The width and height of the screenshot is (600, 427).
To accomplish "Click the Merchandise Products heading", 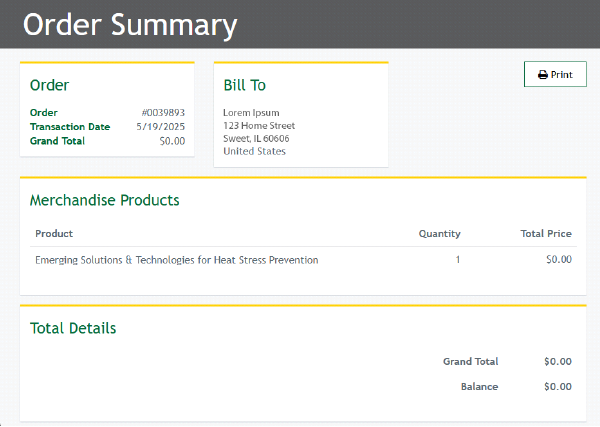I will point(105,200).
